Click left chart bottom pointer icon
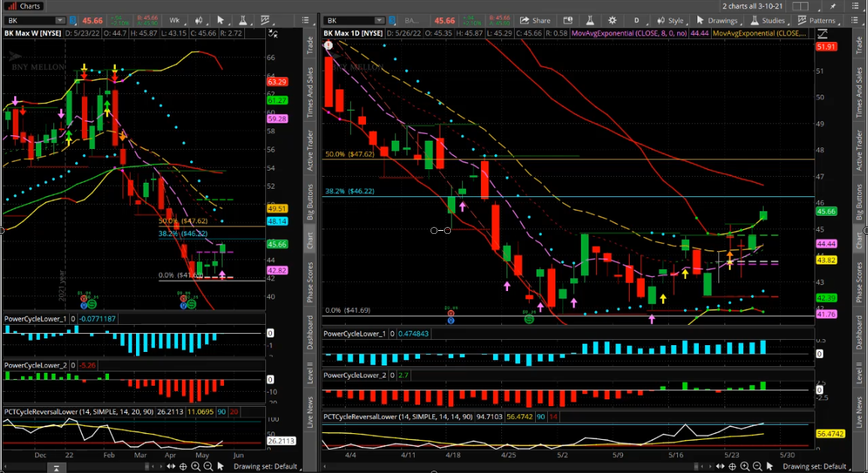 (220, 466)
